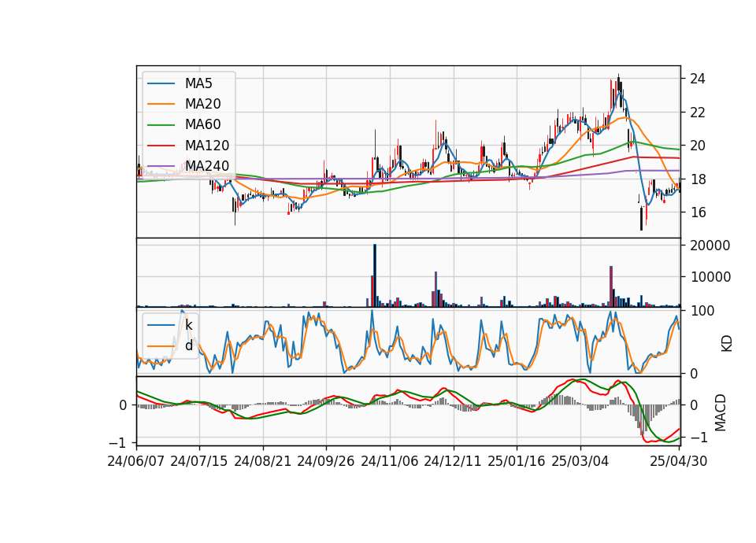The height and width of the screenshot is (543, 756).
Task: Click the 24/06/07 date tick label
Action: tap(136, 461)
